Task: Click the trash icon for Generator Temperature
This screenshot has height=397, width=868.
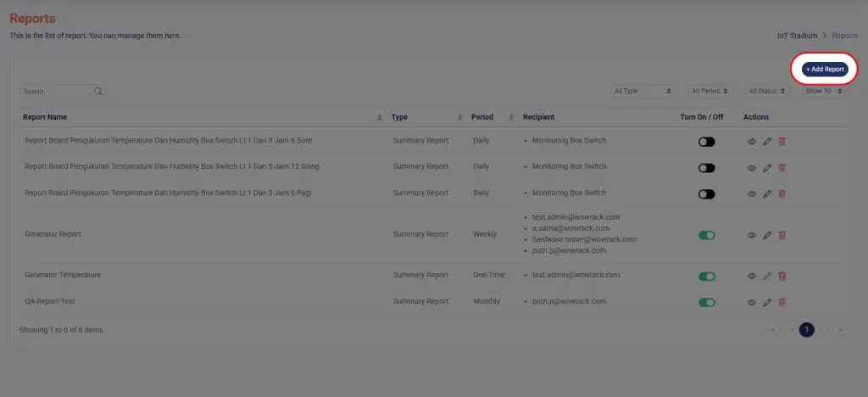Action: tap(782, 276)
